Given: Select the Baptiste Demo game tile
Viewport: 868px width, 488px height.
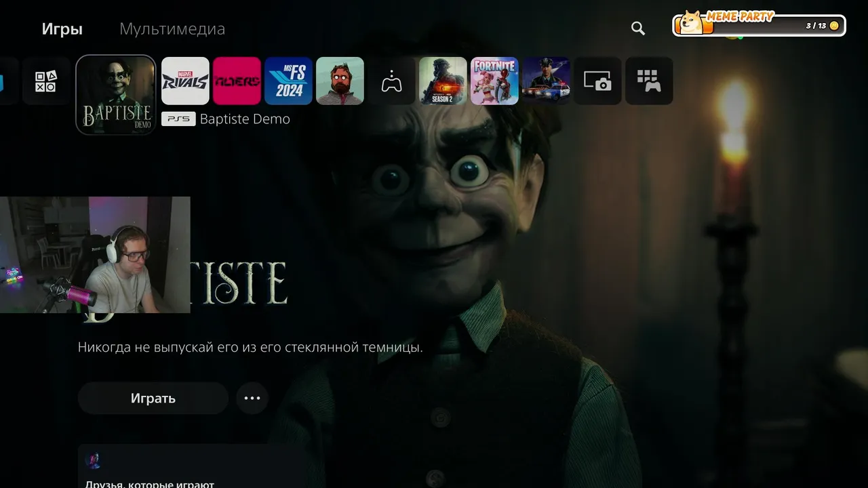Looking at the screenshot, I should coord(116,95).
